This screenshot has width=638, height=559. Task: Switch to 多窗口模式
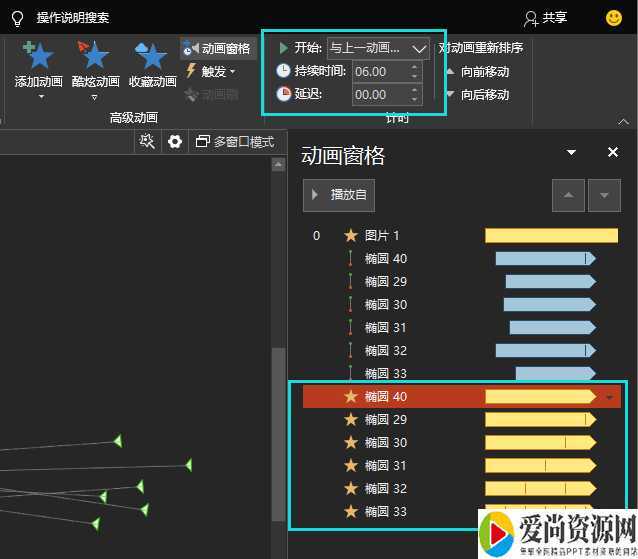click(x=235, y=142)
